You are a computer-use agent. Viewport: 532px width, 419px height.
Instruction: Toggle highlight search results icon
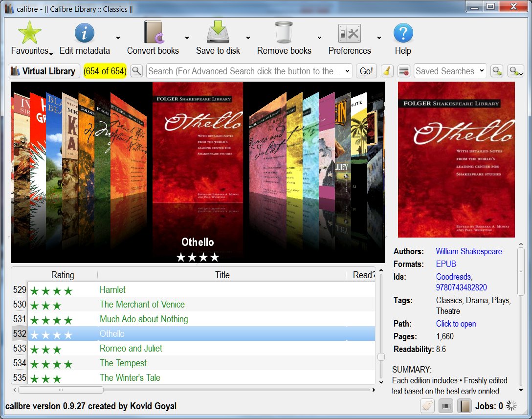[404, 71]
